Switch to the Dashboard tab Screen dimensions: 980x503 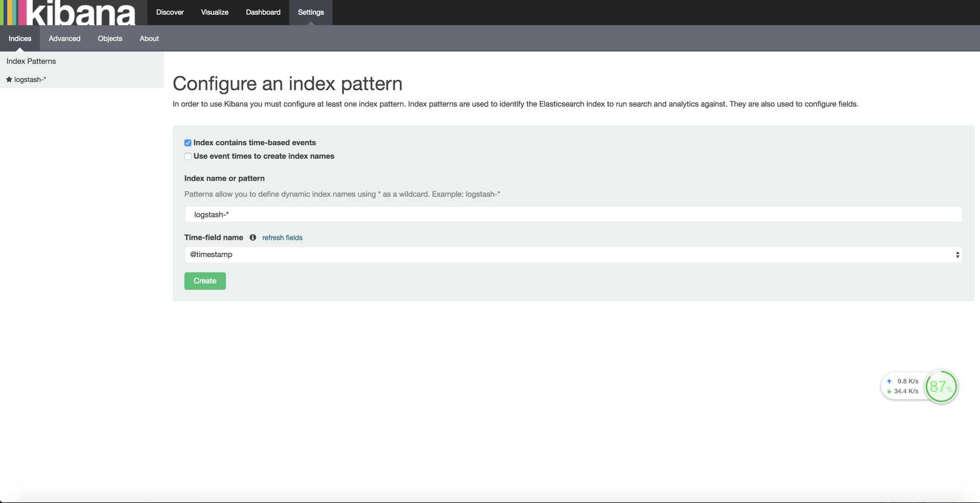pos(263,12)
